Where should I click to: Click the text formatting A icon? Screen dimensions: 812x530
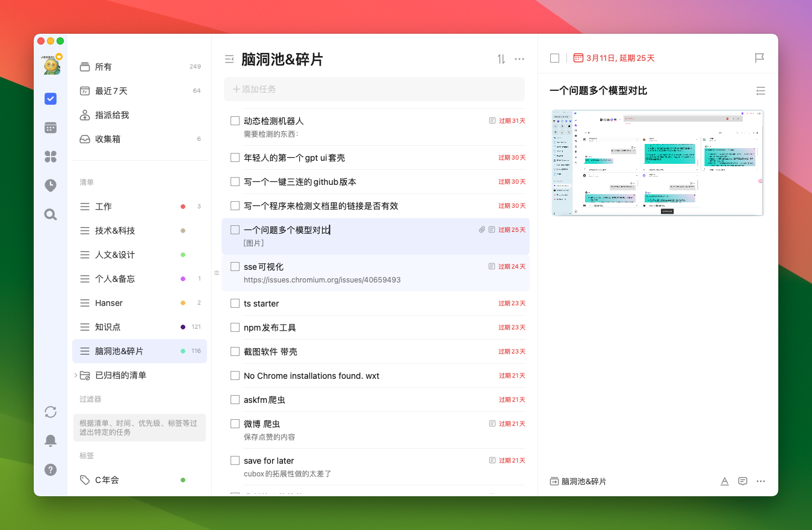click(x=725, y=481)
